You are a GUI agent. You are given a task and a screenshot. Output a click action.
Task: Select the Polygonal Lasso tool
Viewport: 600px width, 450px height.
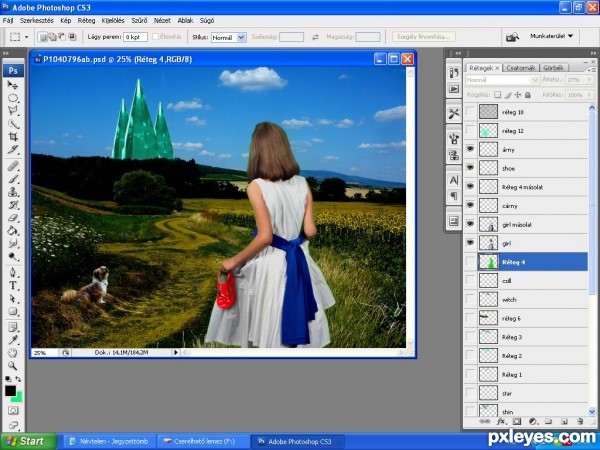click(13, 111)
